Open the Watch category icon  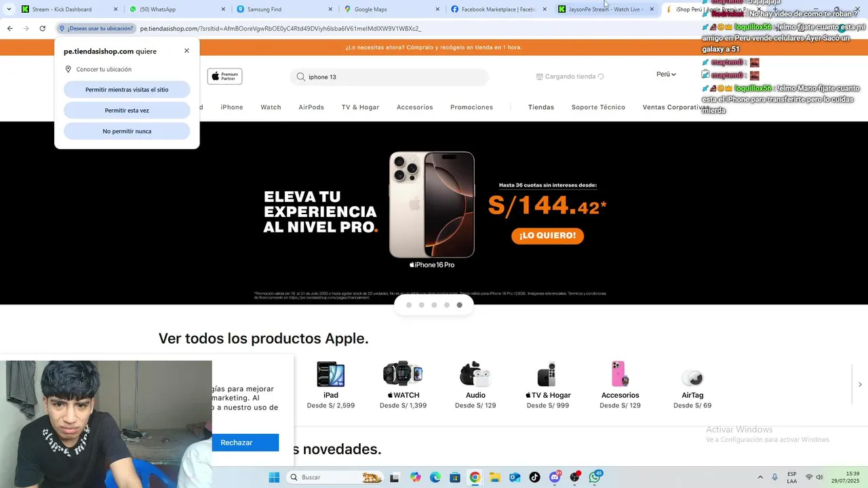[403, 374]
